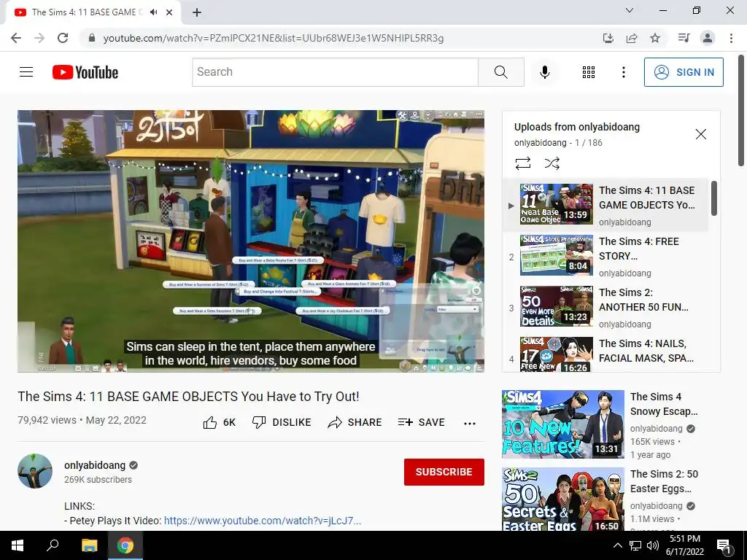Play playlist item 11 BASE GAME OBJECTS
The image size is (747, 560).
(605, 205)
